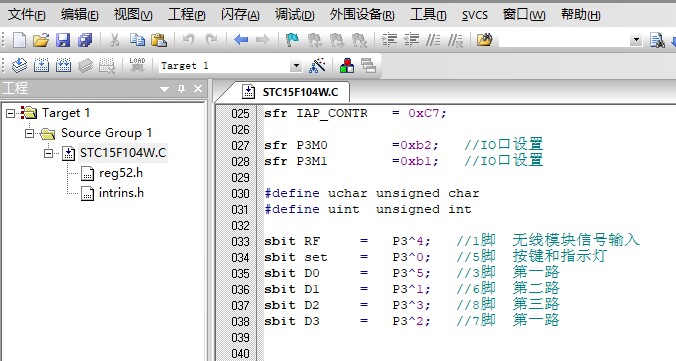Open the 编辑(E) menu

tap(80, 15)
